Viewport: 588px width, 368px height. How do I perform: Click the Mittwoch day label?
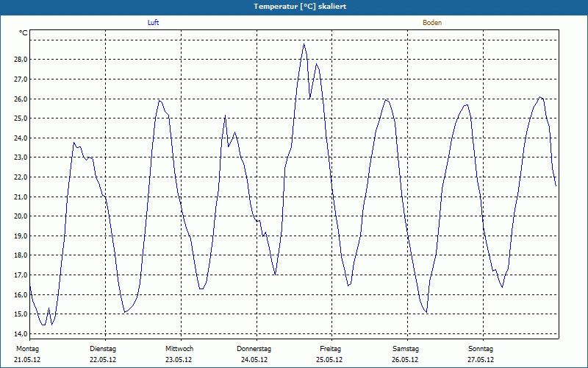[x=179, y=349]
